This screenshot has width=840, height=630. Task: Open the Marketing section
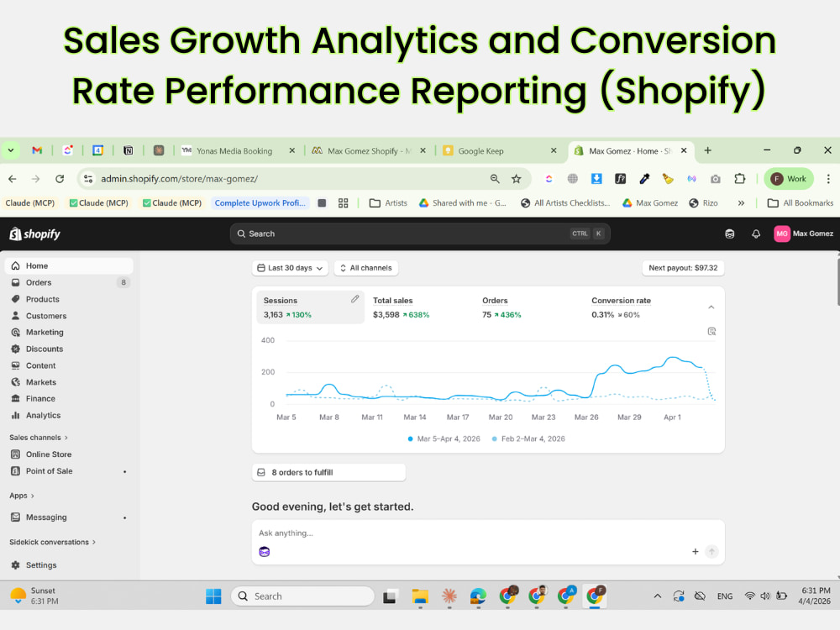pos(69,332)
